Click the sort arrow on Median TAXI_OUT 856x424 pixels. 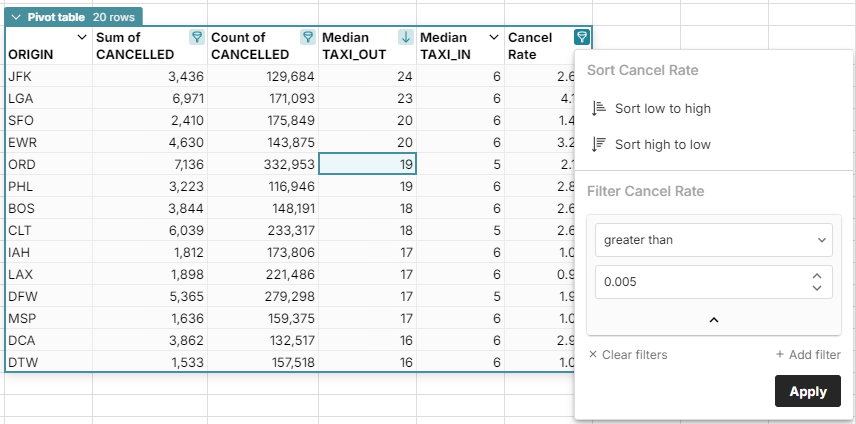tap(405, 37)
